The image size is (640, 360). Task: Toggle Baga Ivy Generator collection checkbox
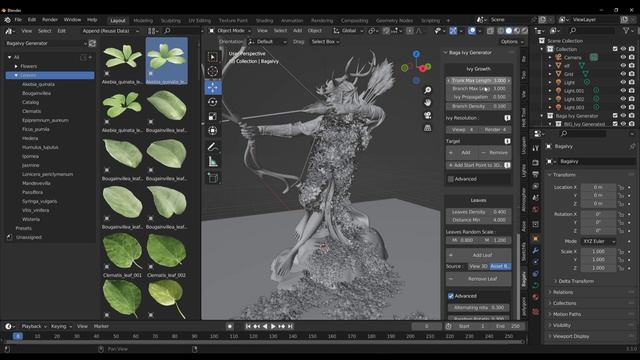coord(615,116)
